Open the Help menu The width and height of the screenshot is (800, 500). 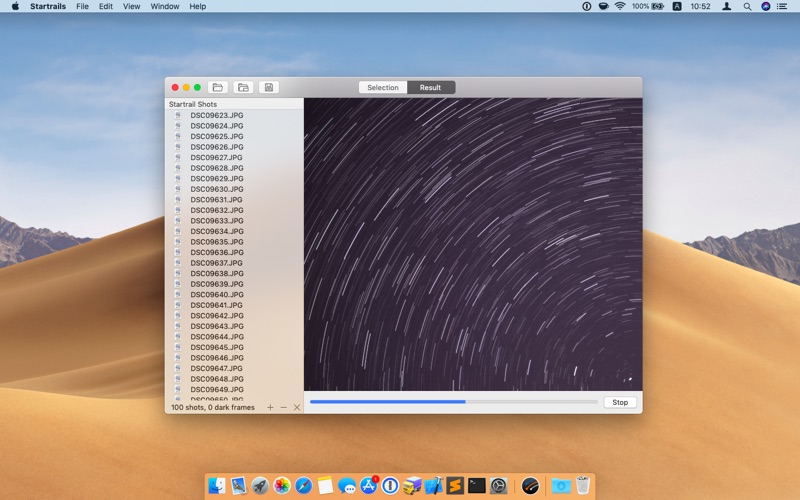tap(197, 7)
